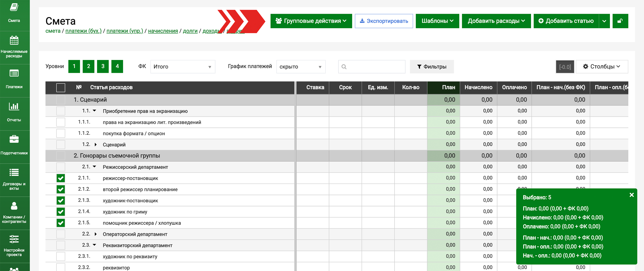644x271 pixels.
Task: Check row 1.1.2. покупка формата / опцион
Action: click(x=61, y=133)
